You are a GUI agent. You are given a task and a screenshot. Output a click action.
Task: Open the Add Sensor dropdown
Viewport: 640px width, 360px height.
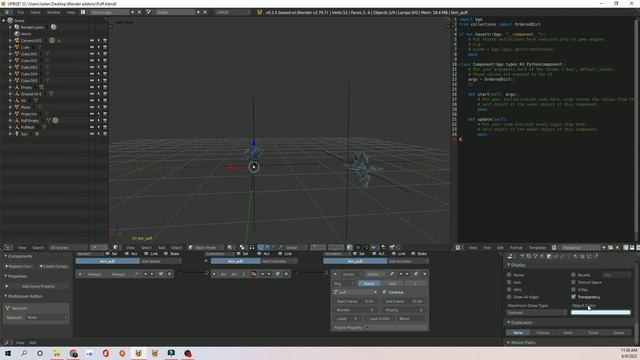coord(161,261)
